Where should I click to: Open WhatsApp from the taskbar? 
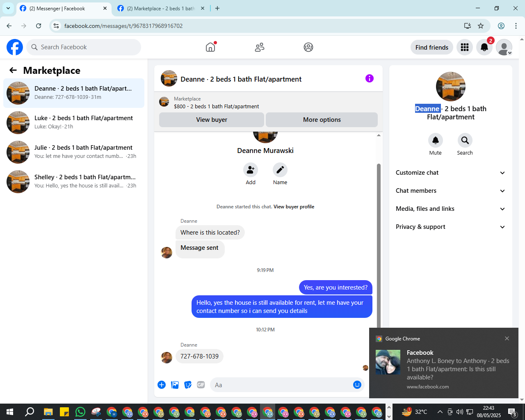tap(80, 412)
